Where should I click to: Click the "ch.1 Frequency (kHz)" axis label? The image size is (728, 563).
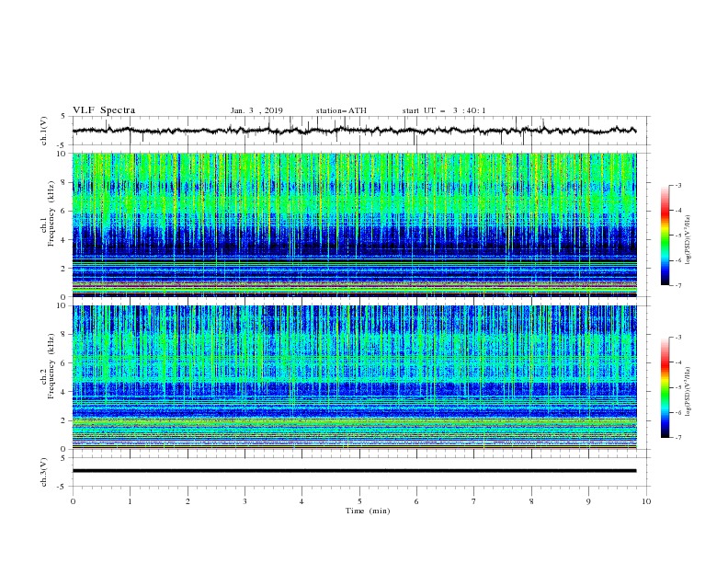click(48, 213)
